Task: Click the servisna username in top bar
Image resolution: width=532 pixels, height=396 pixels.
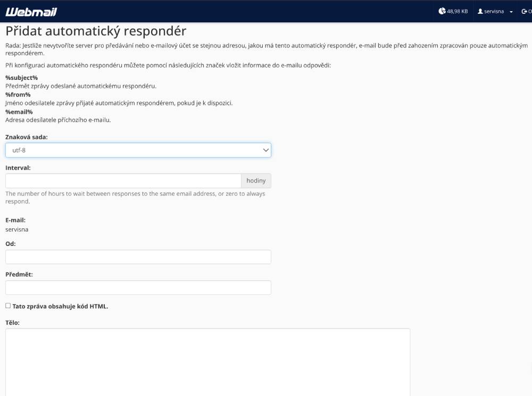Action: click(x=494, y=11)
